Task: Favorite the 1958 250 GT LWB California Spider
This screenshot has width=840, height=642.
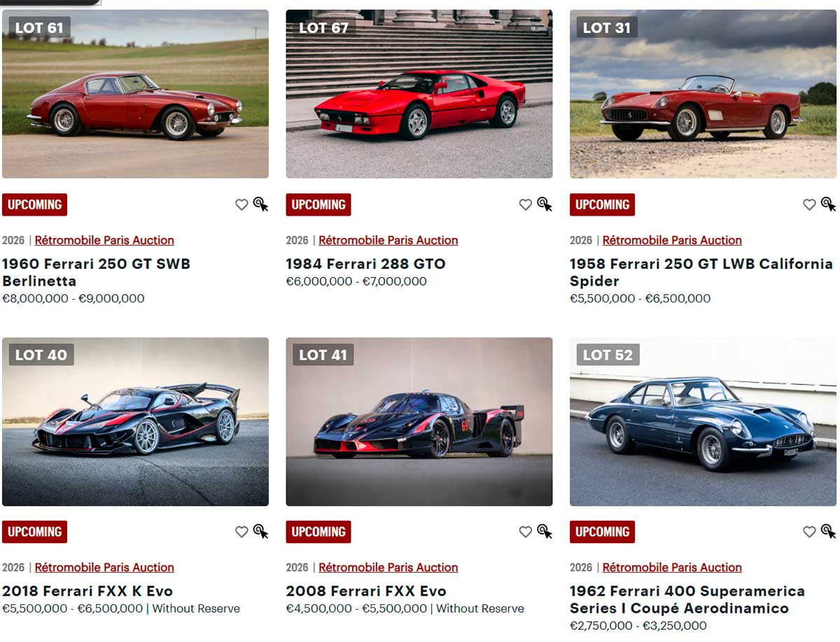Action: point(809,205)
